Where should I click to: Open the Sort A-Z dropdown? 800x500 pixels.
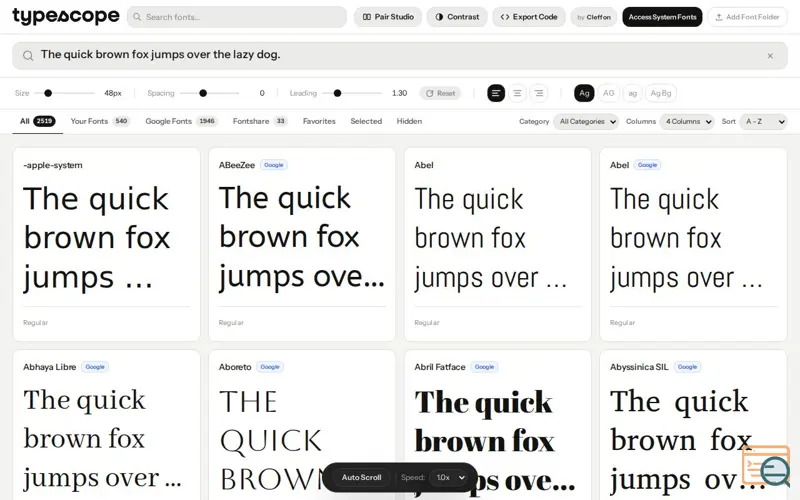pyautogui.click(x=763, y=121)
